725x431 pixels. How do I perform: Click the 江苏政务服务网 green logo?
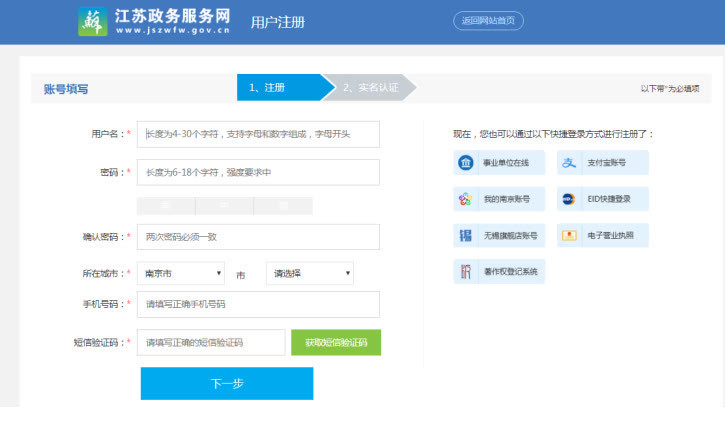[93, 21]
